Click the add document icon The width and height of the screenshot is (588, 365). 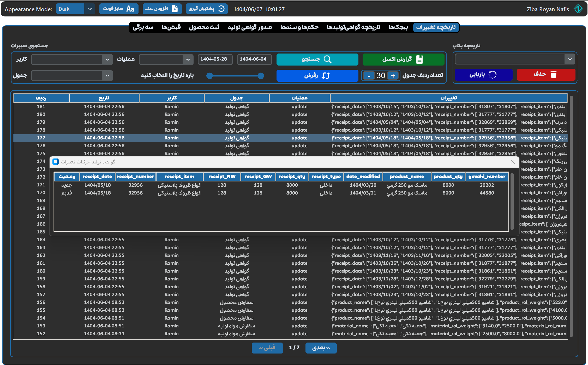(175, 9)
